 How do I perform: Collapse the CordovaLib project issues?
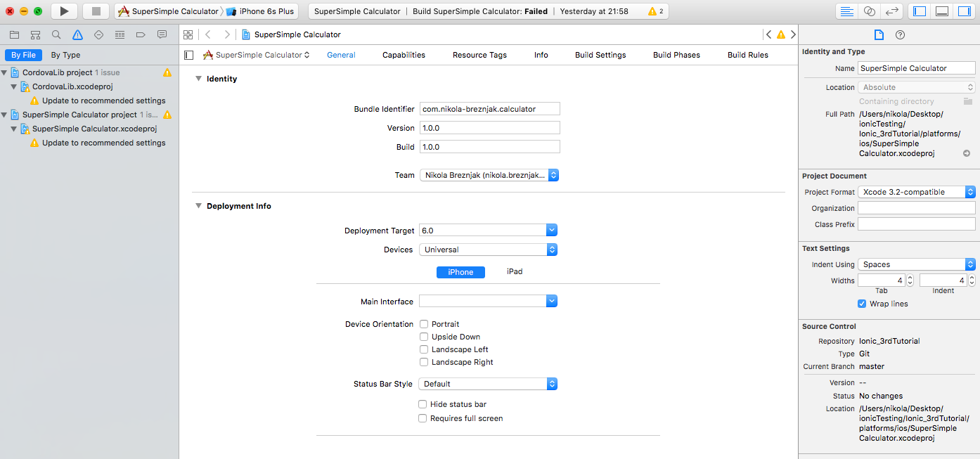click(4, 72)
